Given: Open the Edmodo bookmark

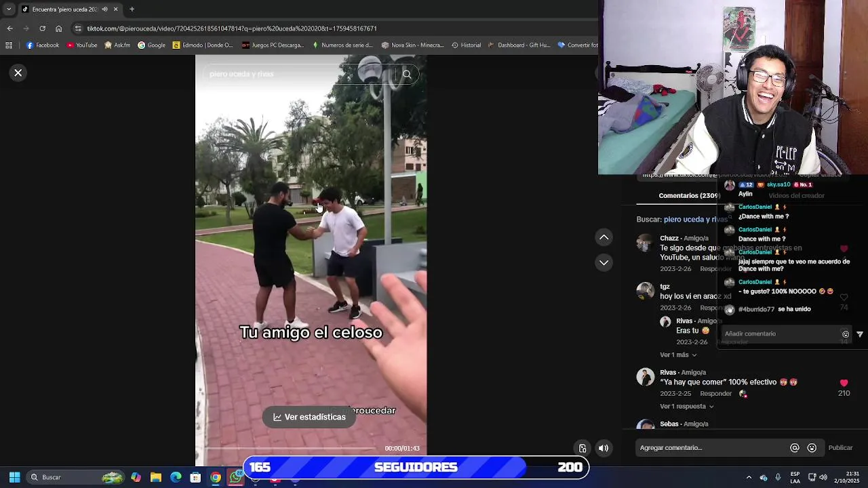Looking at the screenshot, I should tap(203, 45).
